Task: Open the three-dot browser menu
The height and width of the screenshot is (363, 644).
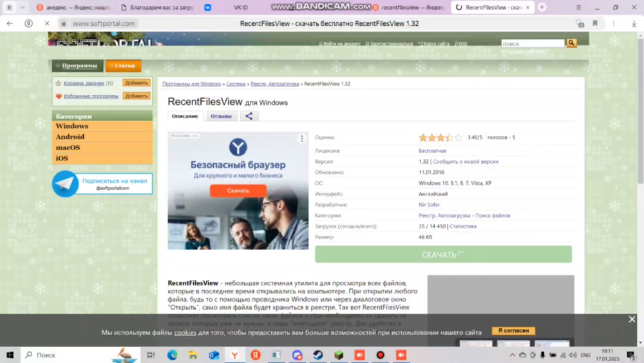Action: [x=614, y=23]
